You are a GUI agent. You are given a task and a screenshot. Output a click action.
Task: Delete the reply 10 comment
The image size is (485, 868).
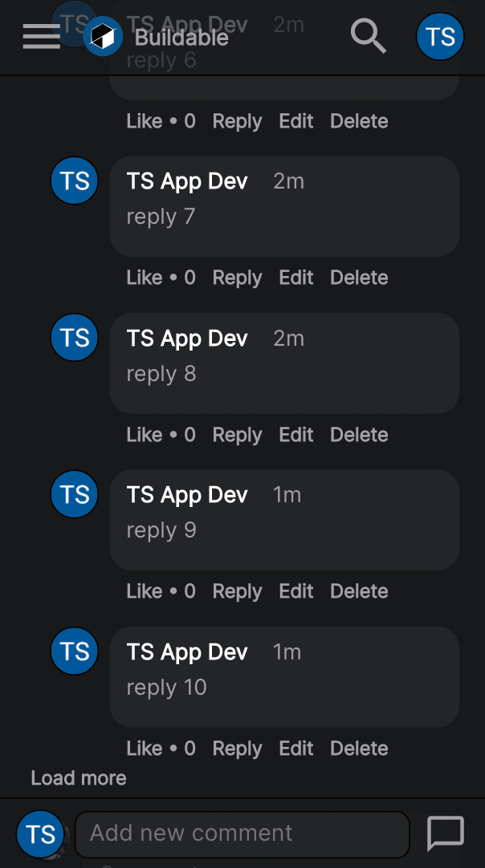pyautogui.click(x=359, y=748)
